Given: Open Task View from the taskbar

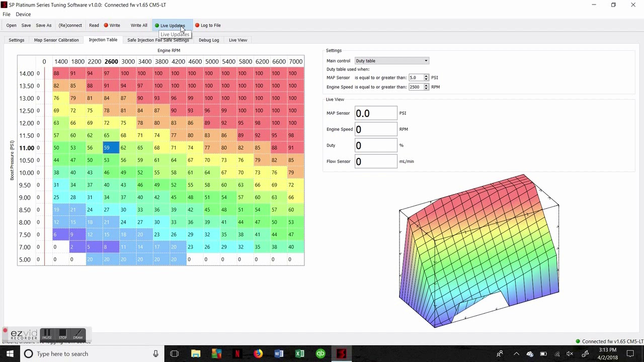Looking at the screenshot, I should click(175, 354).
